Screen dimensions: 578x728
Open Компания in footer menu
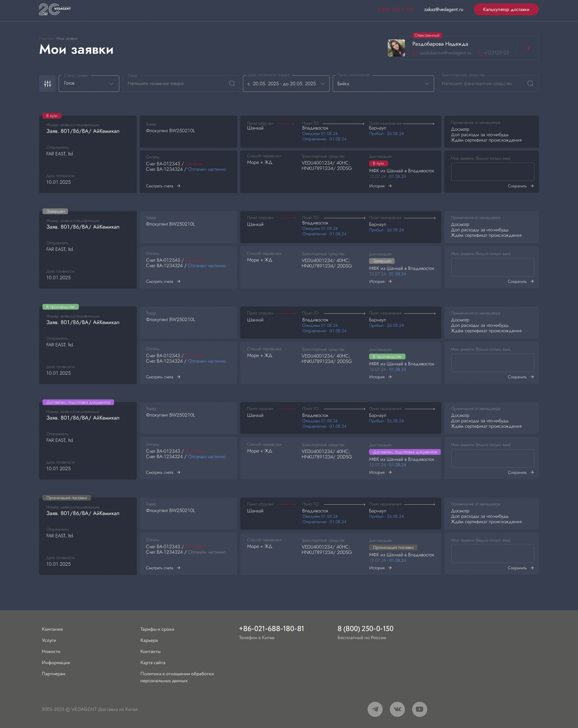[x=52, y=629]
